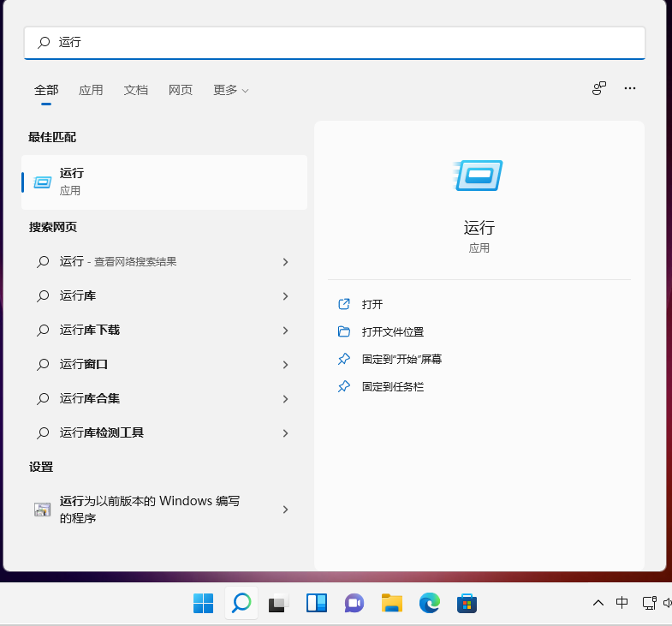Select 打开文件位置 in the right panel

tap(392, 331)
